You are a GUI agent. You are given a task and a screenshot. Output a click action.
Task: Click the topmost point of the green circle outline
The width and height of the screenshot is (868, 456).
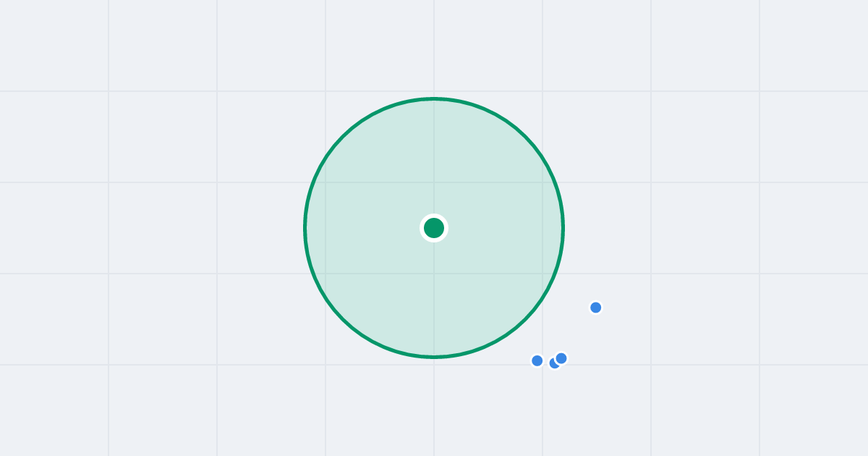click(x=434, y=98)
